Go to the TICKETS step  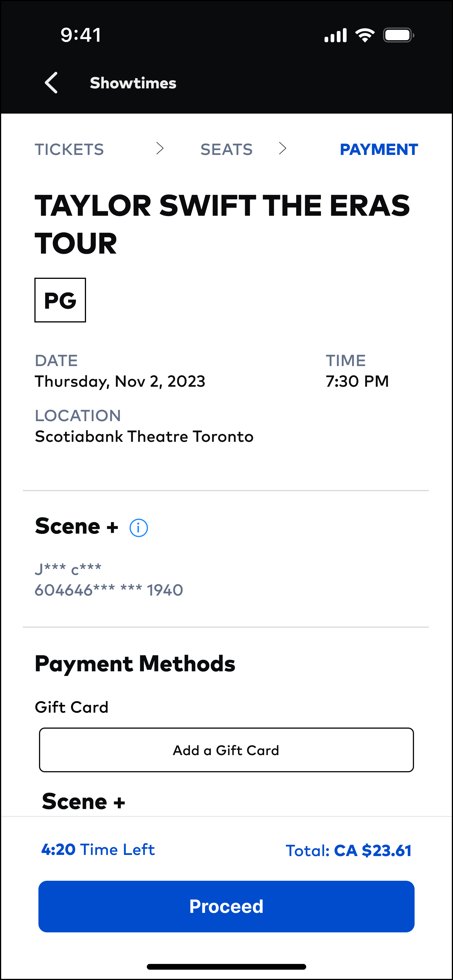coord(69,149)
